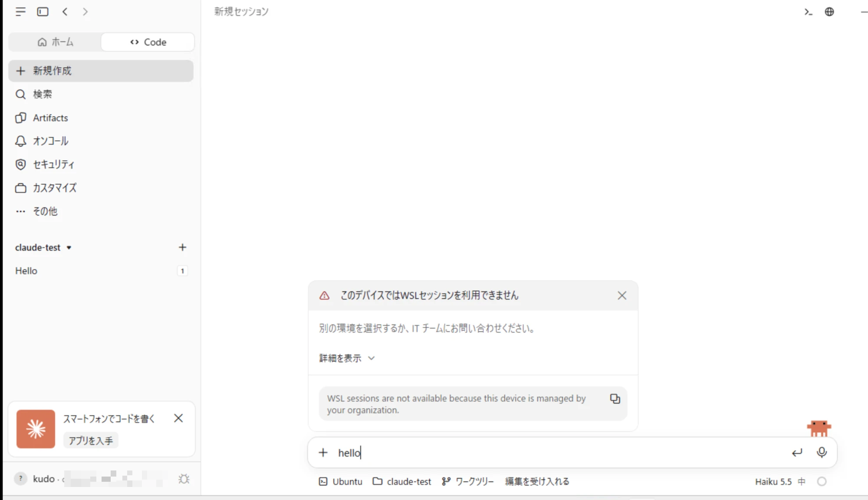Switch to the Code tab
The height and width of the screenshot is (500, 868).
[148, 42]
